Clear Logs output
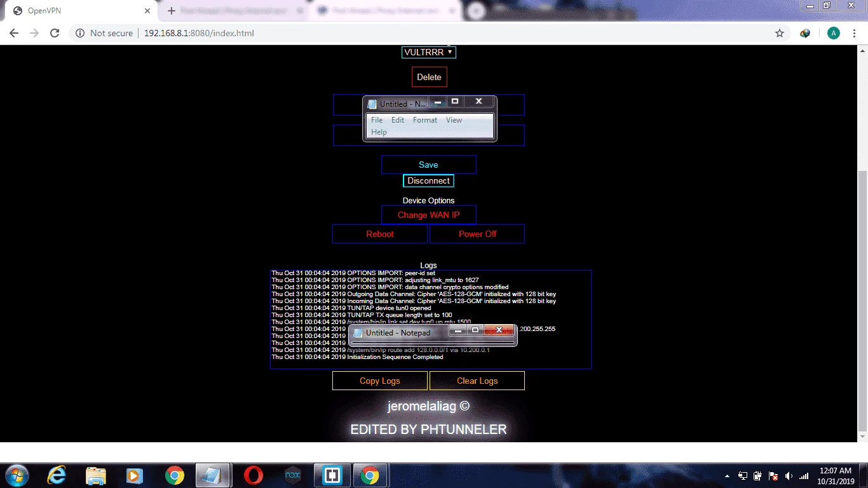This screenshot has width=868, height=488. click(x=477, y=381)
